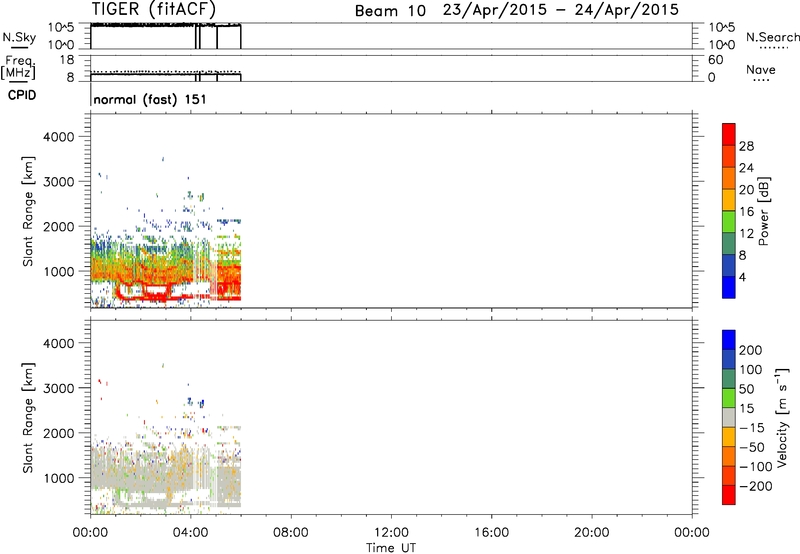Click the 'Power [dB]' colorbar label
The height and width of the screenshot is (554, 800).
pos(764,211)
